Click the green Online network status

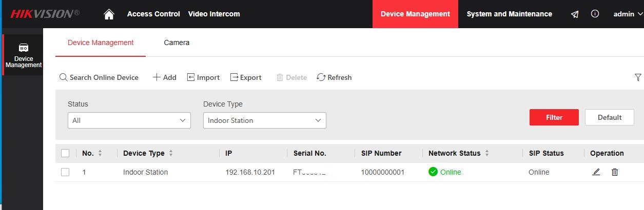pos(445,172)
